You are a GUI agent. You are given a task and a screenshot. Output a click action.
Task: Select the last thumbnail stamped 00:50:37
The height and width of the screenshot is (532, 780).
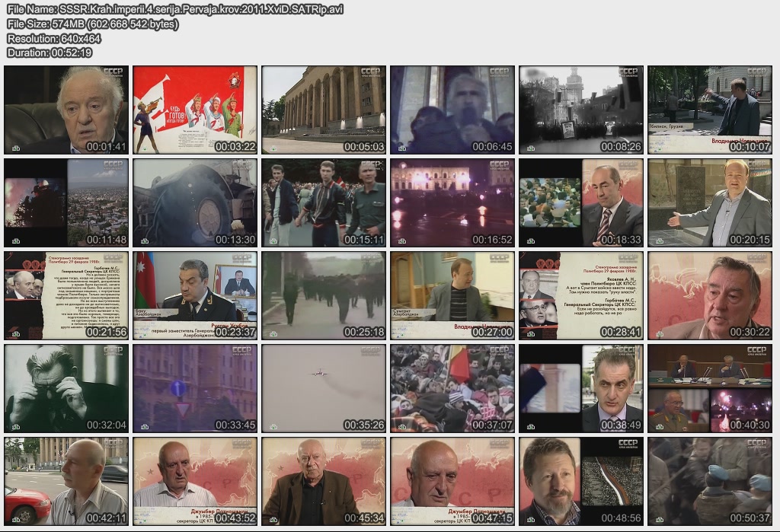click(x=710, y=481)
